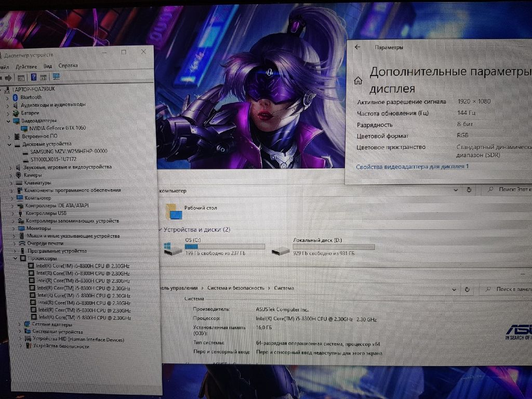Collapse the Видеоадаптеры category

click(x=8, y=121)
